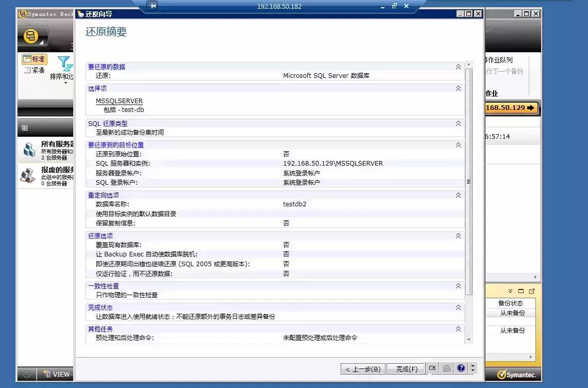Click the 组 panel header
This screenshot has width=588, height=388.
[x=45, y=128]
